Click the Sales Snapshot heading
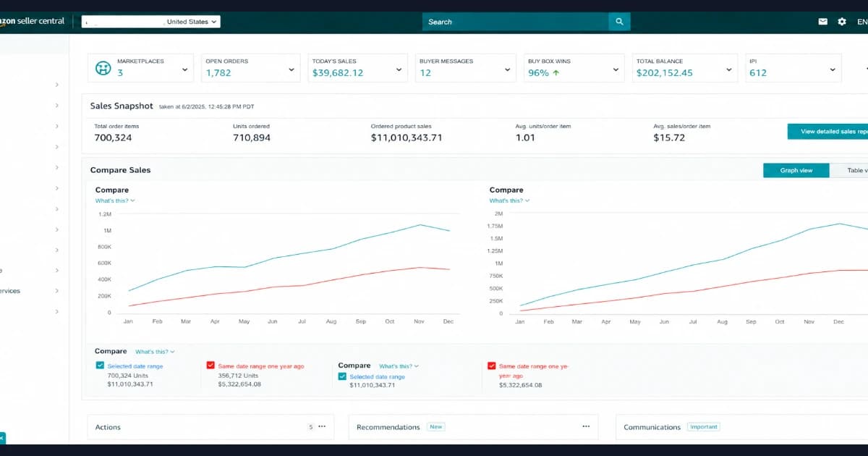Viewport: 868px width, 456px height. click(x=122, y=106)
